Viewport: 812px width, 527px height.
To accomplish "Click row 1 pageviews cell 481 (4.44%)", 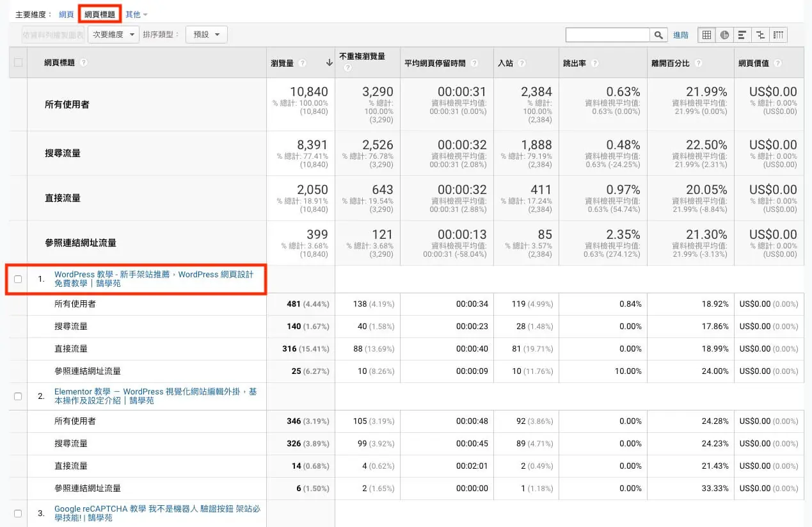I will (308, 304).
